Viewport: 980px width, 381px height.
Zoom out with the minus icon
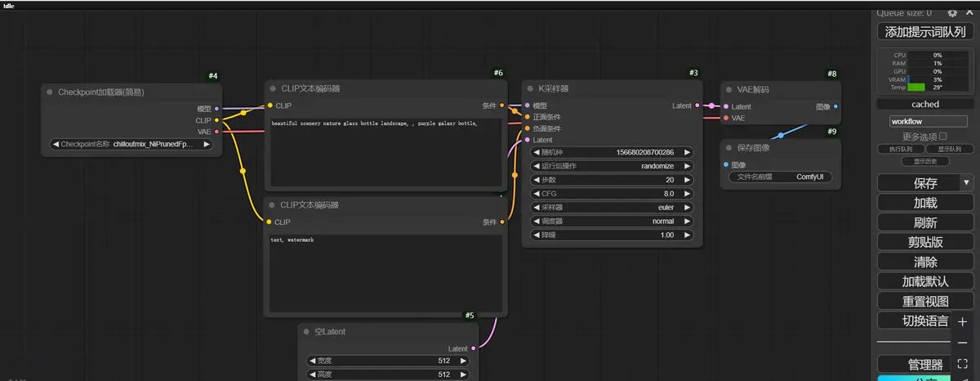(x=962, y=343)
